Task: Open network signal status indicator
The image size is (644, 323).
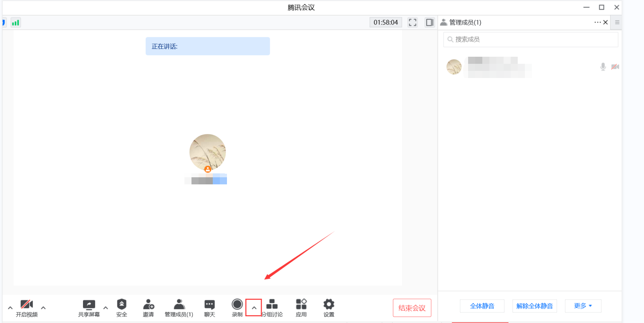Action: pos(16,23)
